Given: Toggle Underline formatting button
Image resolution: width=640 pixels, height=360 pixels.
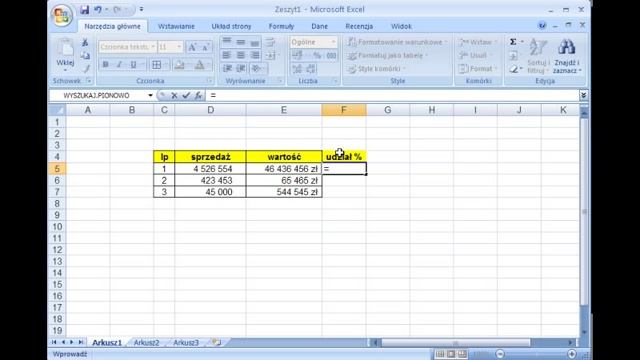Looking at the screenshot, I should point(133,64).
